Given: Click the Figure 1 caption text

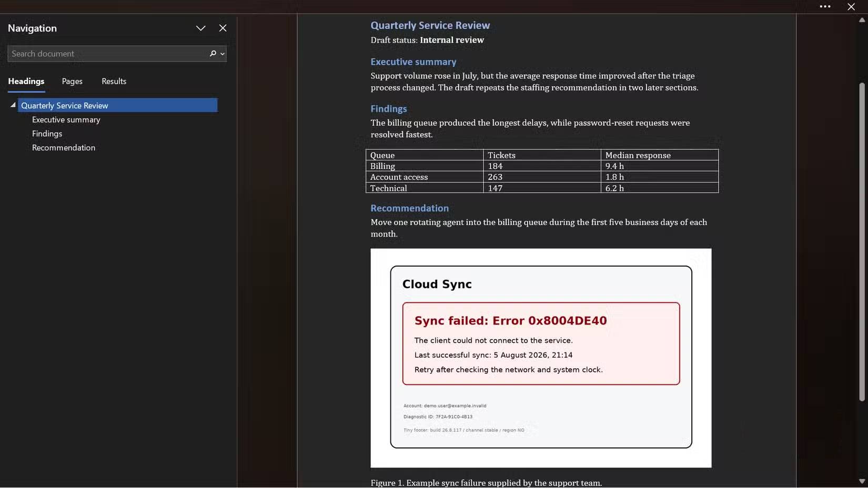Looking at the screenshot, I should coord(486,483).
